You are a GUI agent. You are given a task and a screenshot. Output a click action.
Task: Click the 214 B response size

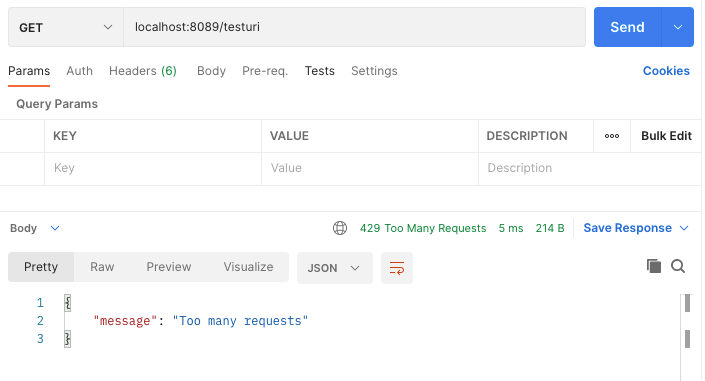[x=549, y=228]
